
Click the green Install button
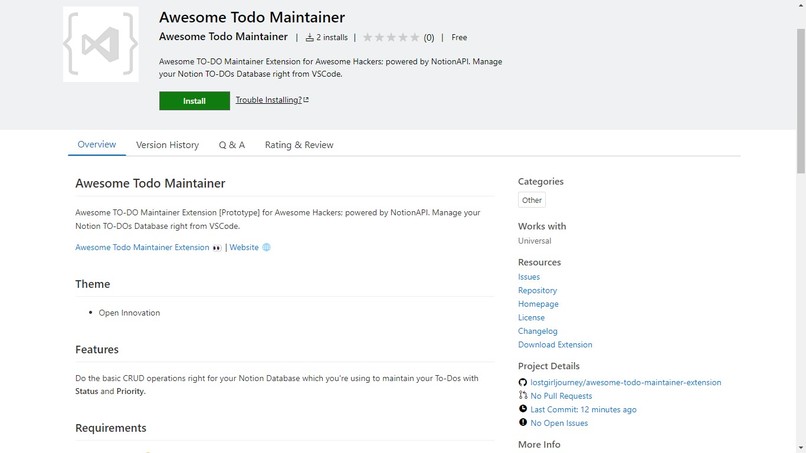[194, 101]
